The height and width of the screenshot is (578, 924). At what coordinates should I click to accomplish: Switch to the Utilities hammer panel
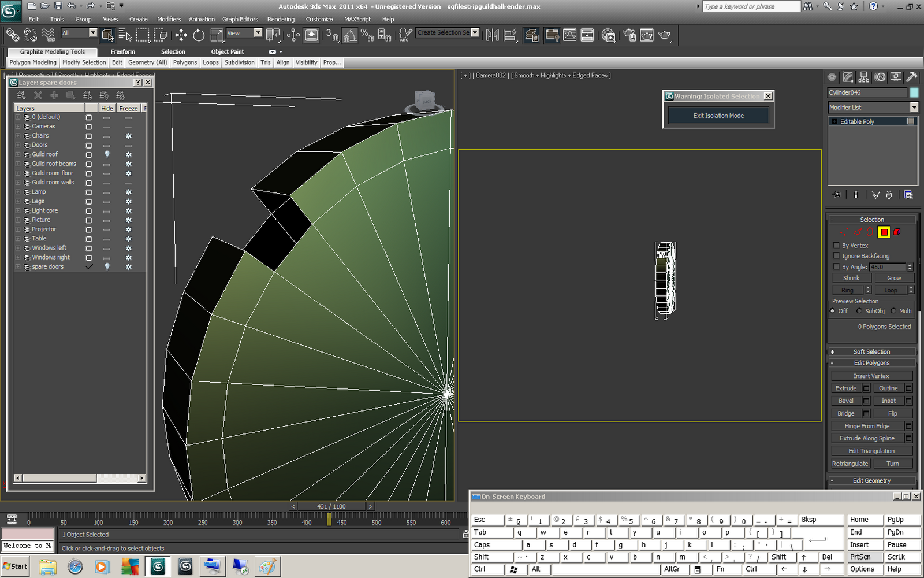point(911,77)
